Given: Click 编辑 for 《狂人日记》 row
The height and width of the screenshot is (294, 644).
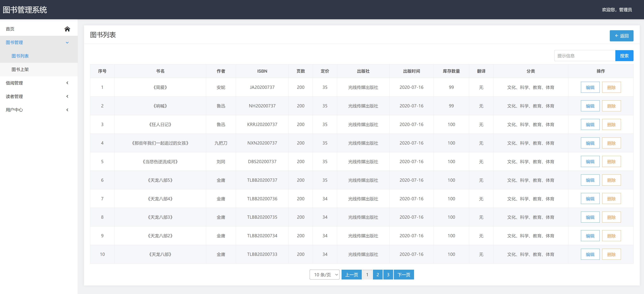Looking at the screenshot, I should pyautogui.click(x=590, y=124).
